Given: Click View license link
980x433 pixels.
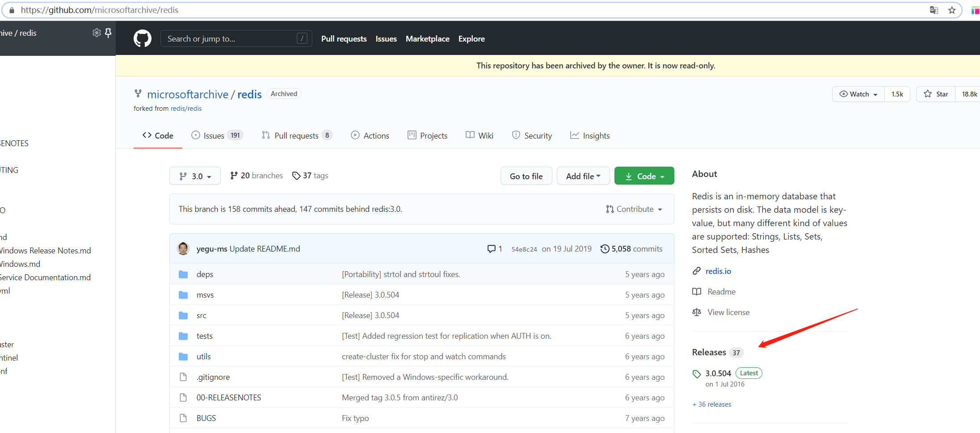Looking at the screenshot, I should 728,312.
